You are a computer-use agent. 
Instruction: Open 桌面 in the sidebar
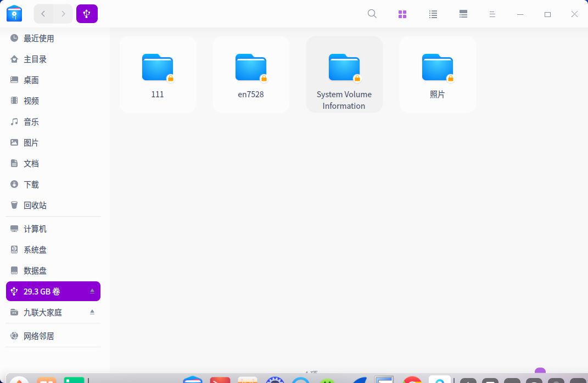pos(53,80)
